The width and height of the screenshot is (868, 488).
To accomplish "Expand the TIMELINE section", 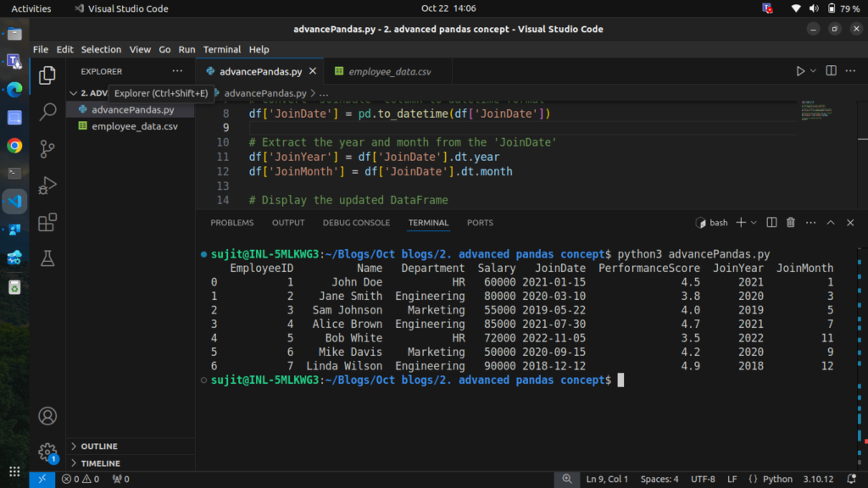I will tap(100, 463).
